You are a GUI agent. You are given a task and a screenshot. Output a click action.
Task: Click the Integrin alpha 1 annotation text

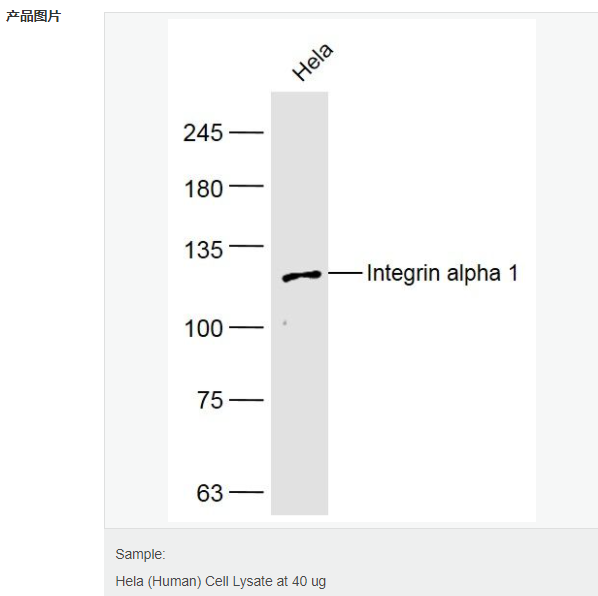[x=442, y=273]
